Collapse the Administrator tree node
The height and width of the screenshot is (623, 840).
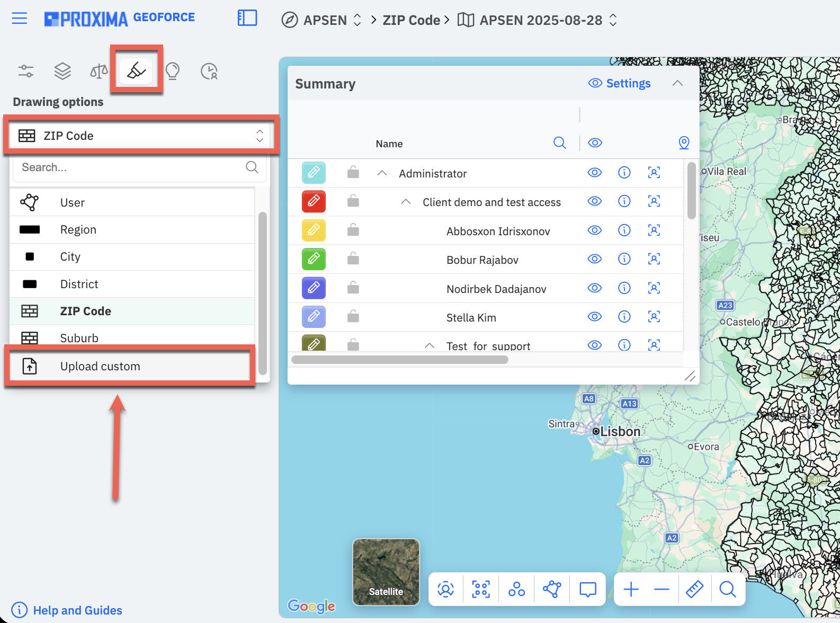(382, 173)
